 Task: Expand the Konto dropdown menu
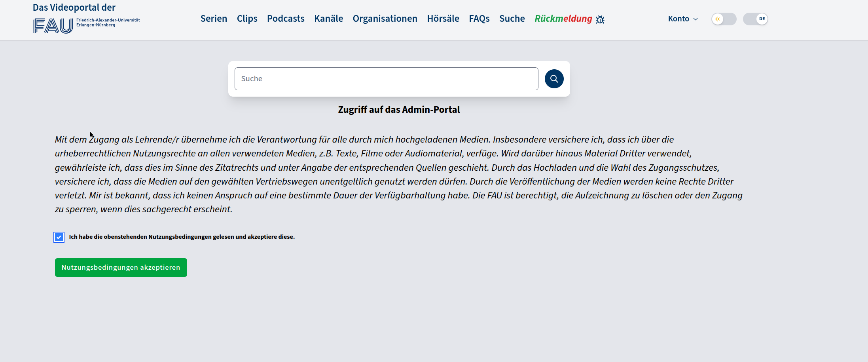coord(683,19)
